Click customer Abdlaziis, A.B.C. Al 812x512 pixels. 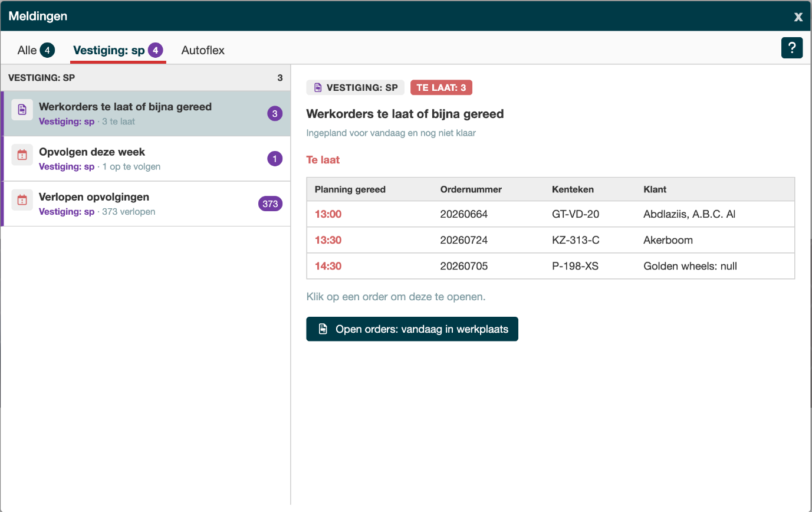(689, 214)
